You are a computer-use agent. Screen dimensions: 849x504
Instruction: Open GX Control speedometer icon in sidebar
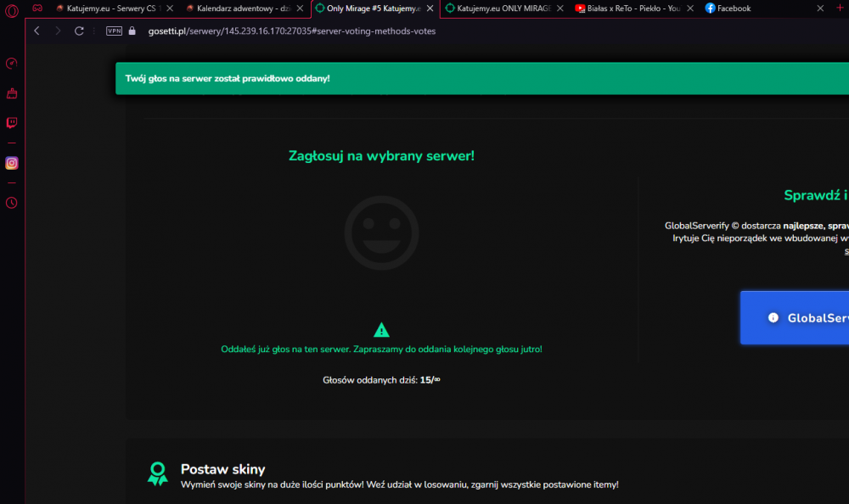coord(11,64)
